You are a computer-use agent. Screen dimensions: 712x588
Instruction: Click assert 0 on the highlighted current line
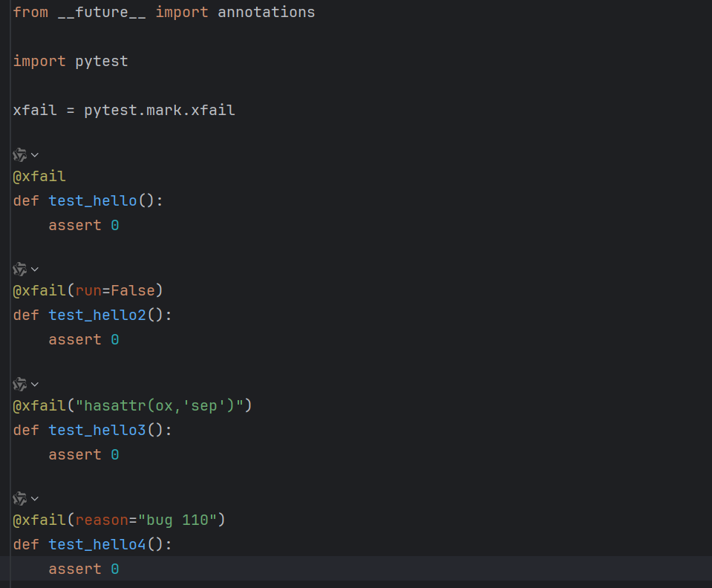(x=84, y=569)
